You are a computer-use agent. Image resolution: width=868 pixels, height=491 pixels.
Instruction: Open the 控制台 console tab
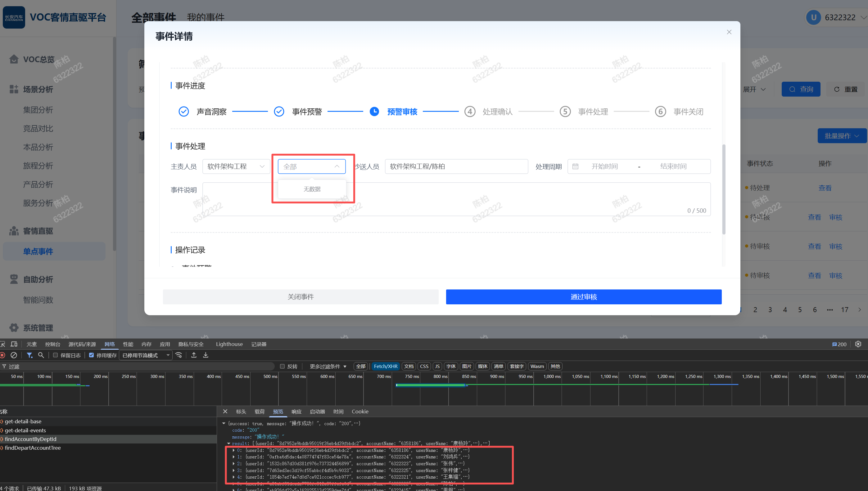coord(52,344)
